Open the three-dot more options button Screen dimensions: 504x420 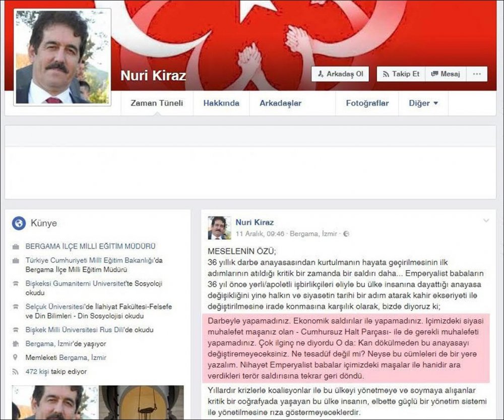click(x=476, y=74)
